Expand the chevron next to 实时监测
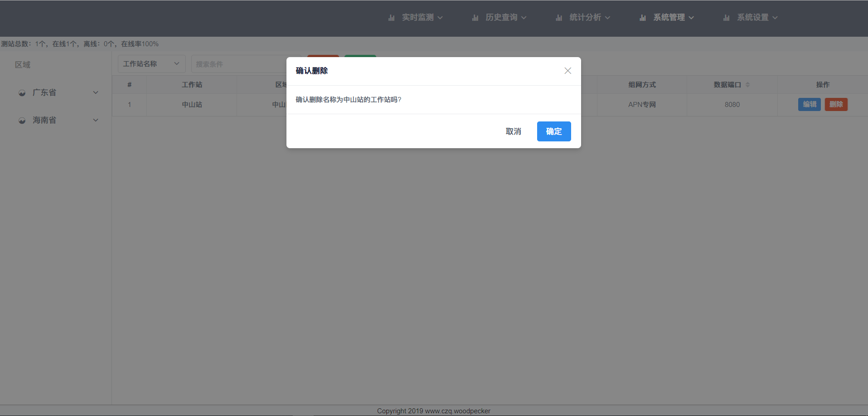Image resolution: width=868 pixels, height=416 pixels. [440, 18]
